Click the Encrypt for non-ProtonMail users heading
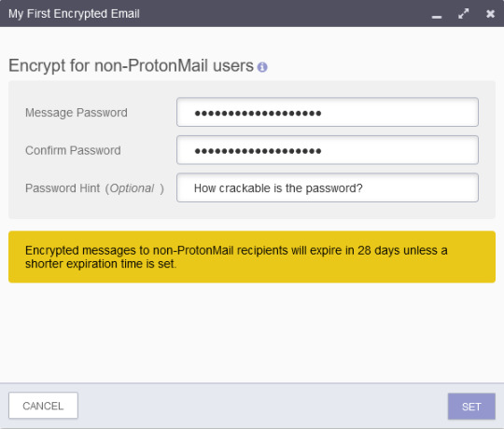The width and height of the screenshot is (504, 429). 131,66
